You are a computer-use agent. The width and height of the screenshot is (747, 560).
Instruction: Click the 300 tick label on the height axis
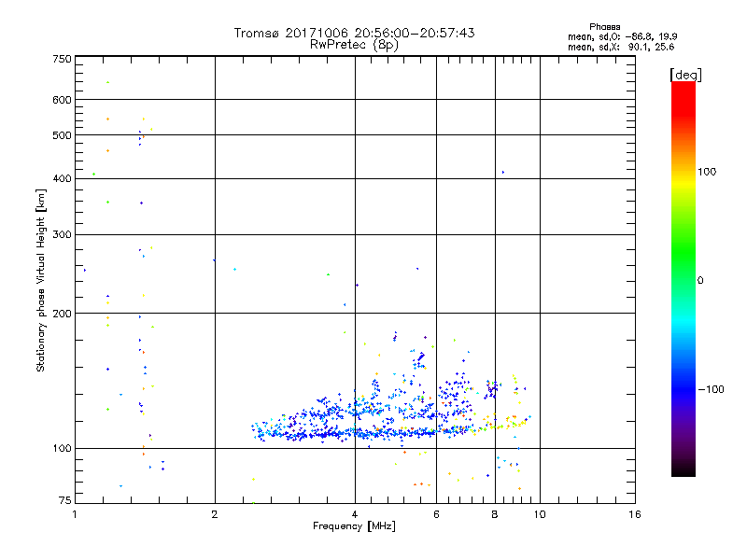[x=62, y=234]
